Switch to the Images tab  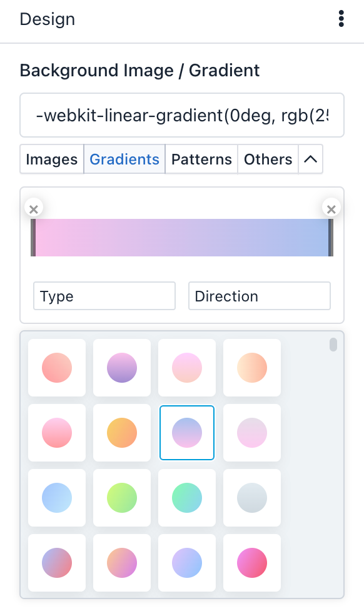pos(51,159)
